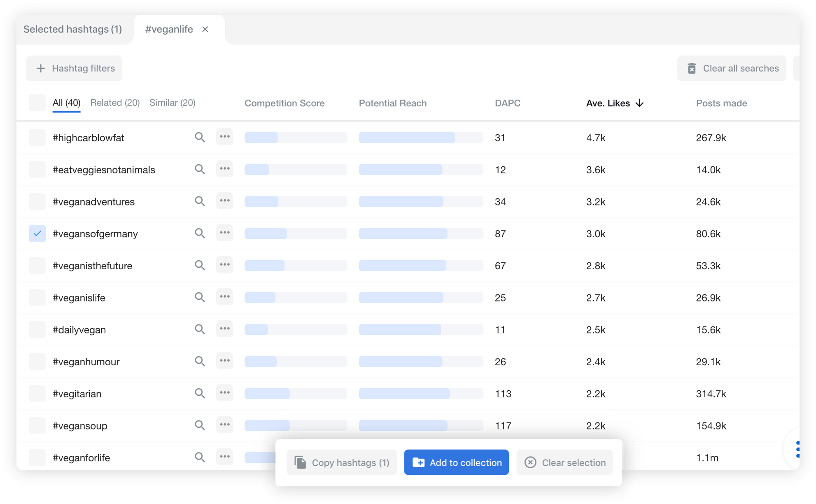
Task: Switch to the Similar (20) tab
Action: (x=173, y=103)
